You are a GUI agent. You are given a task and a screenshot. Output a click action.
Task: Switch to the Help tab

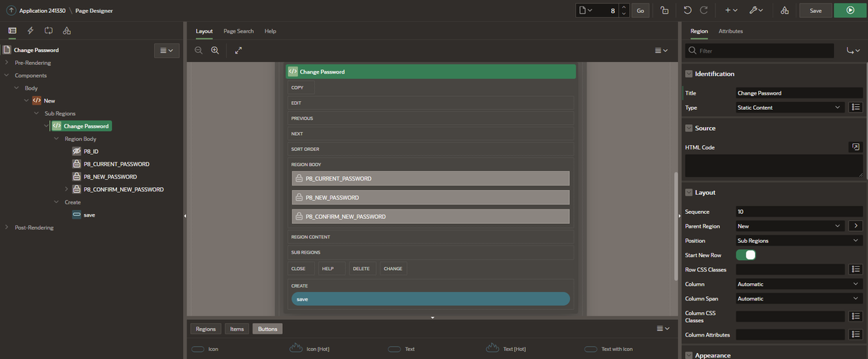(x=271, y=31)
